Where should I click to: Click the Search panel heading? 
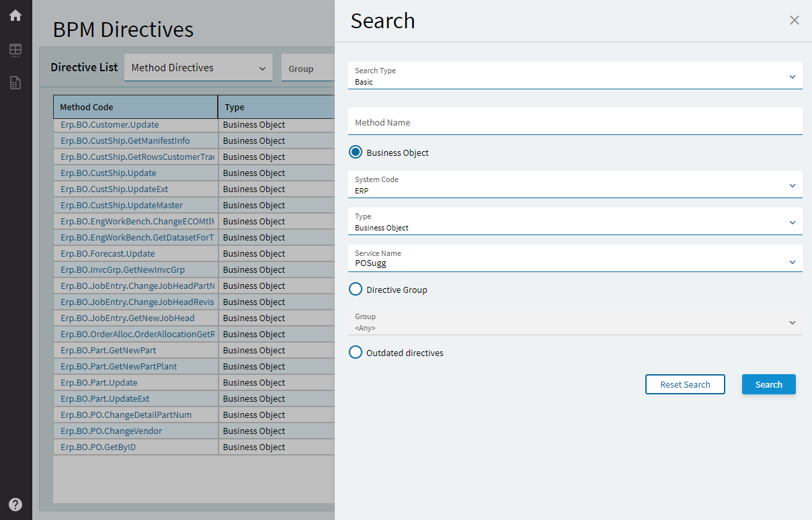(382, 21)
